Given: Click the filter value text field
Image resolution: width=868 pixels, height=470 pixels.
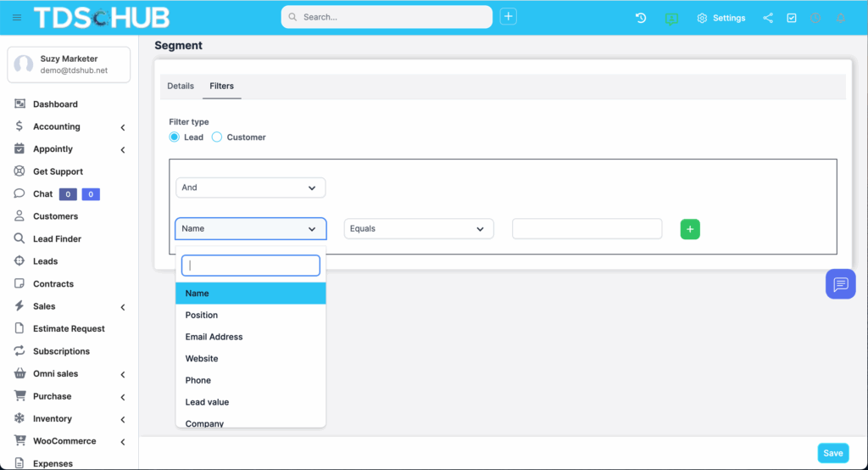Looking at the screenshot, I should pyautogui.click(x=587, y=229).
